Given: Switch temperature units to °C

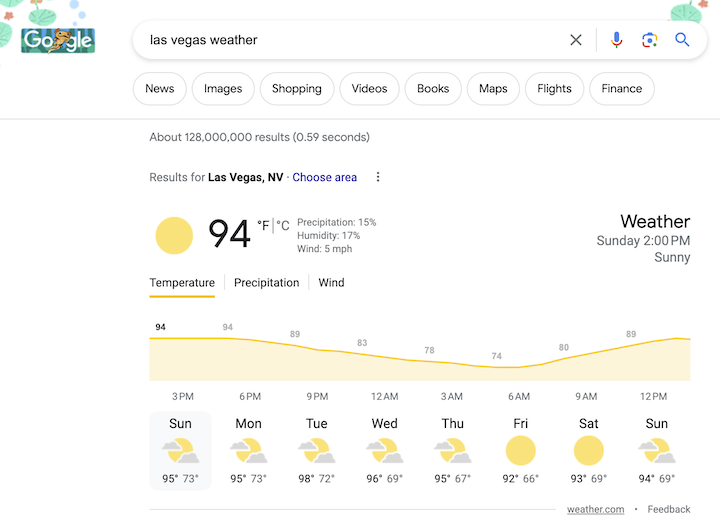Looking at the screenshot, I should (x=283, y=226).
